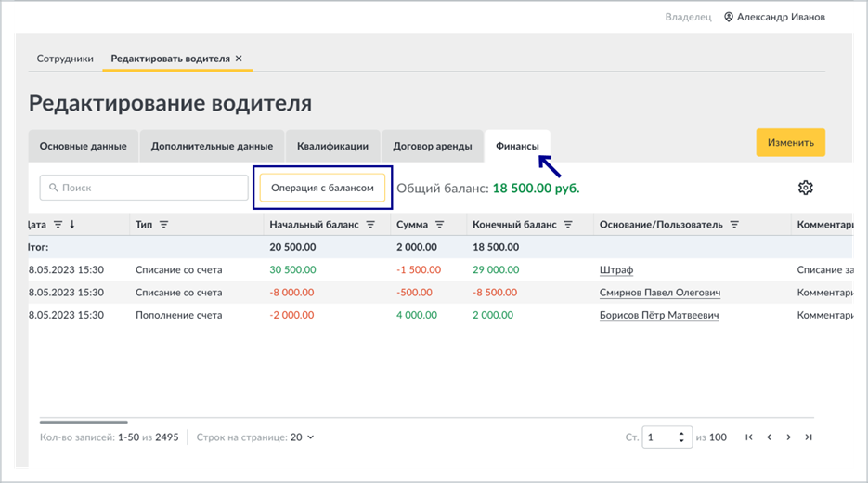Switch to Договор аренды tab
The width and height of the screenshot is (868, 483).
[x=433, y=146]
